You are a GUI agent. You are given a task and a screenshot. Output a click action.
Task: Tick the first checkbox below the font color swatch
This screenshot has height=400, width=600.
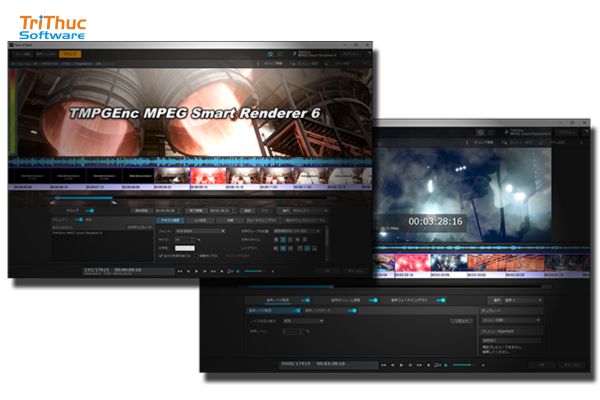click(161, 255)
